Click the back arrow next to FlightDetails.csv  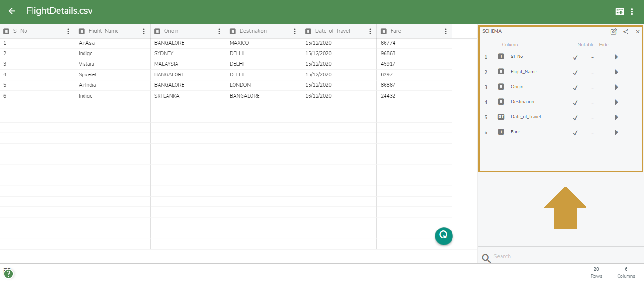coord(11,11)
